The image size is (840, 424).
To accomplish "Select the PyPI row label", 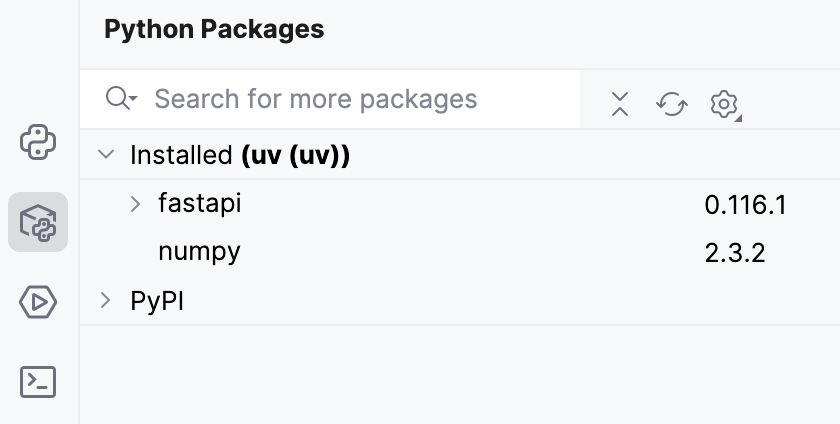I will pyautogui.click(x=157, y=301).
